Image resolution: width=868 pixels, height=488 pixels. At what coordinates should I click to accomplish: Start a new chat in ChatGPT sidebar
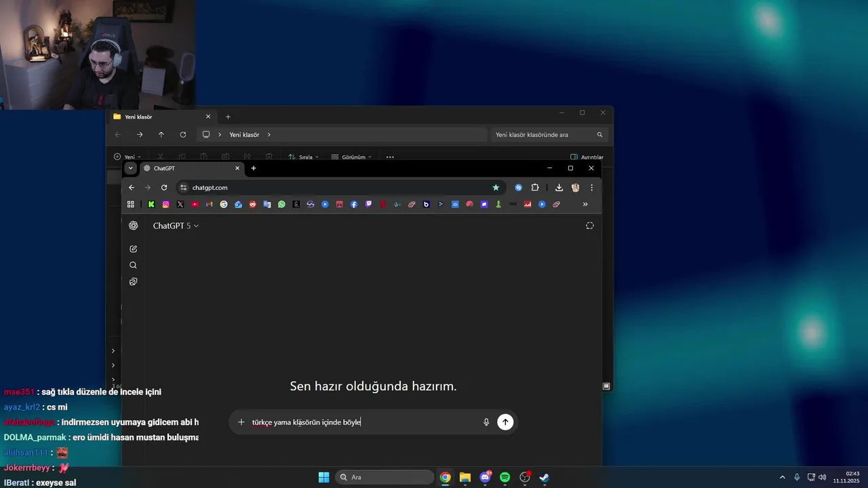click(x=133, y=249)
